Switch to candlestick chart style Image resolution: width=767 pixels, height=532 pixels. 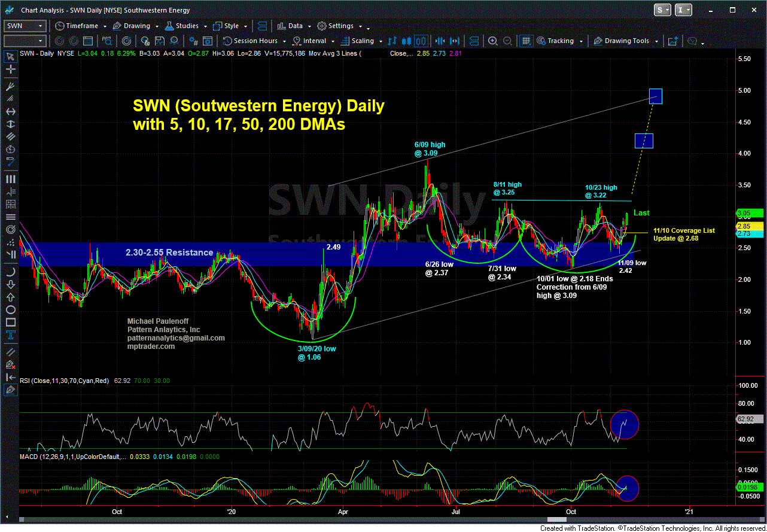pos(406,41)
